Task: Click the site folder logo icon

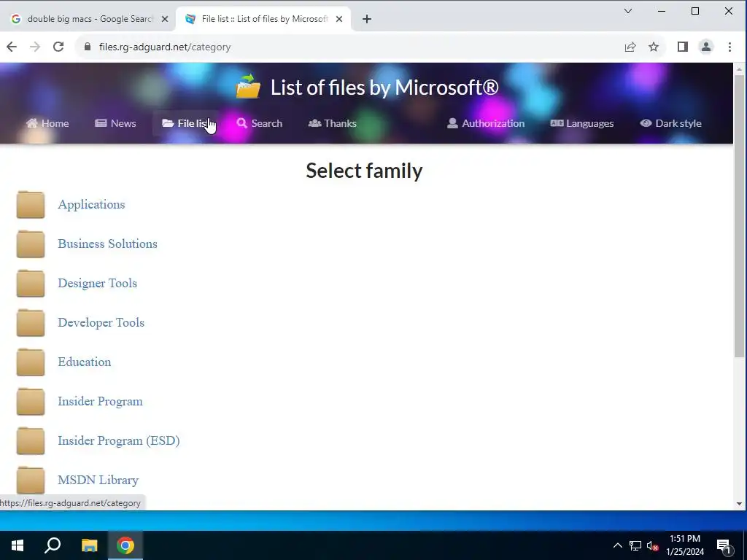Action: click(x=248, y=87)
